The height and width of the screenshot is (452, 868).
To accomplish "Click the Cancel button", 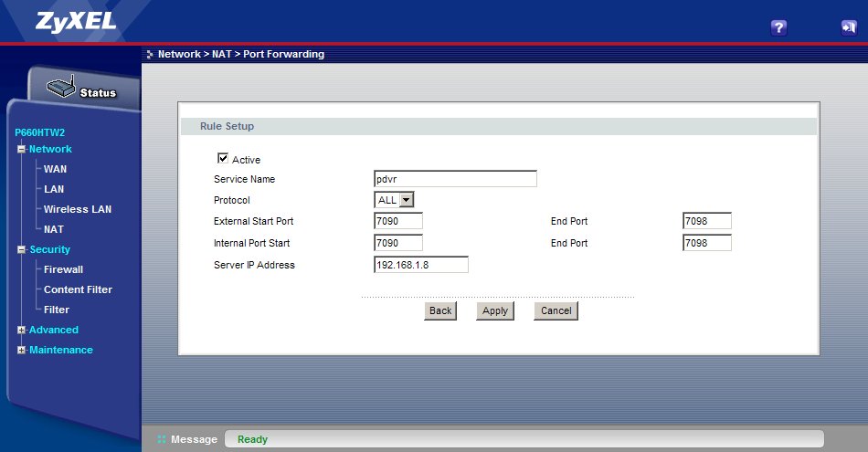I will pos(556,310).
